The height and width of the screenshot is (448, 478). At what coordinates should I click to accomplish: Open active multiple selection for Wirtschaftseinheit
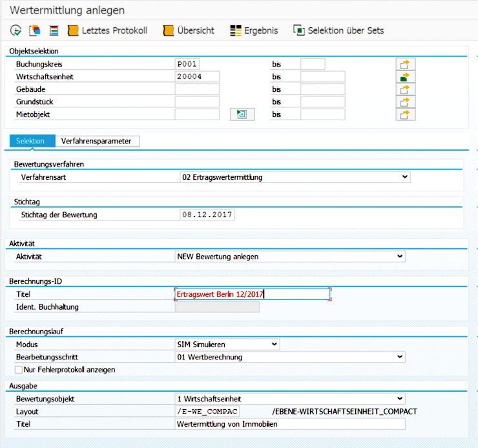point(405,77)
